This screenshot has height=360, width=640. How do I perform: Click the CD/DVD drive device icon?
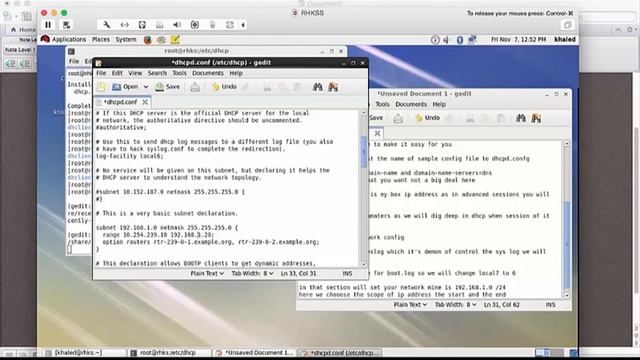tap(160, 25)
